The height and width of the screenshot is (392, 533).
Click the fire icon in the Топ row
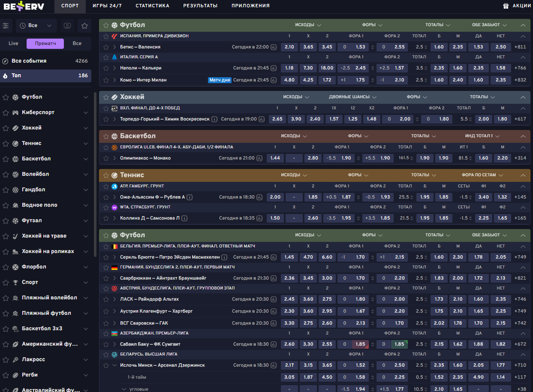pyautogui.click(x=5, y=76)
